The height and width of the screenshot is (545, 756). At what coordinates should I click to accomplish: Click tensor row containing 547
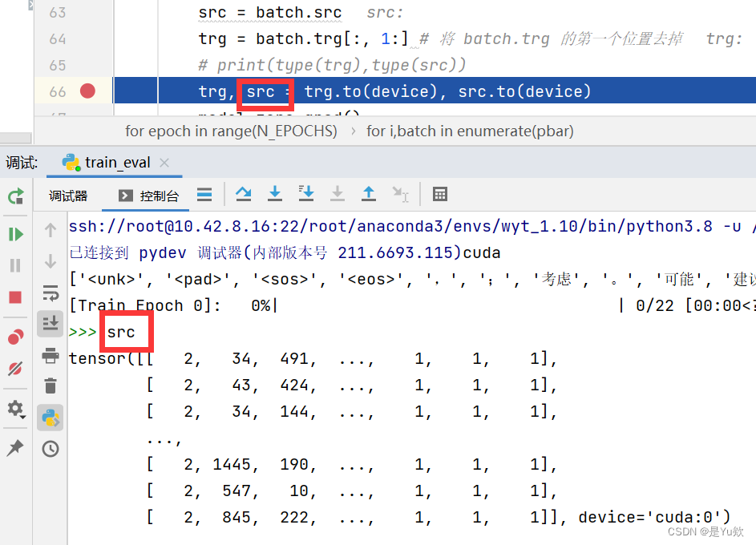point(353,490)
